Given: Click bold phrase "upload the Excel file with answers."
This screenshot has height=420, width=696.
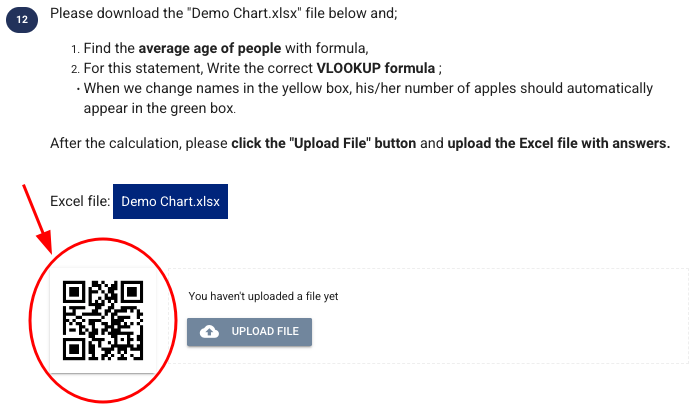Looking at the screenshot, I should [x=559, y=143].
